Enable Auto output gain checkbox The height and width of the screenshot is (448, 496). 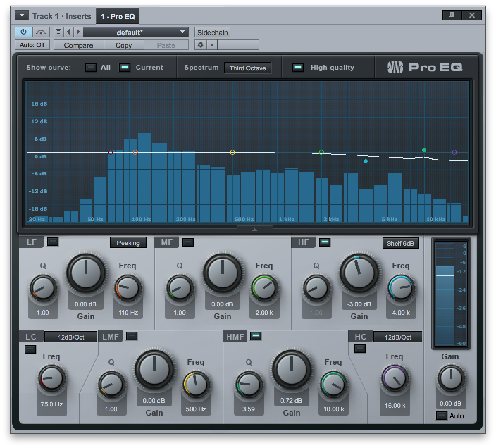click(442, 416)
